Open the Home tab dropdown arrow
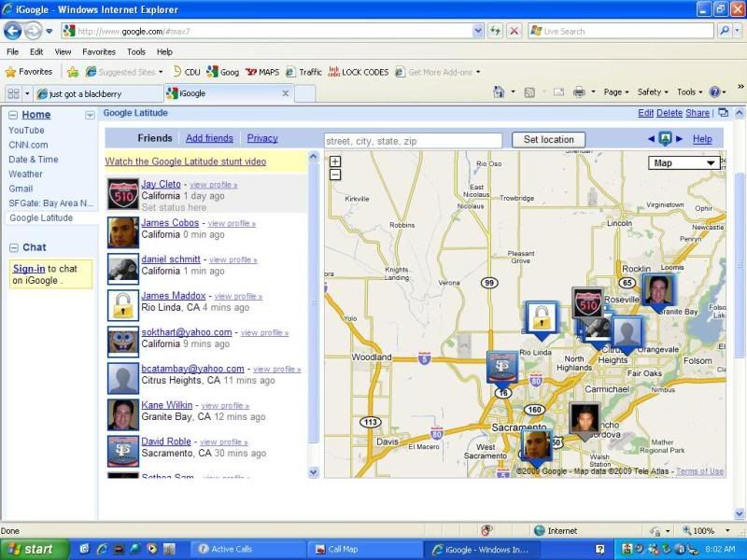This screenshot has height=560, width=747. [90, 115]
